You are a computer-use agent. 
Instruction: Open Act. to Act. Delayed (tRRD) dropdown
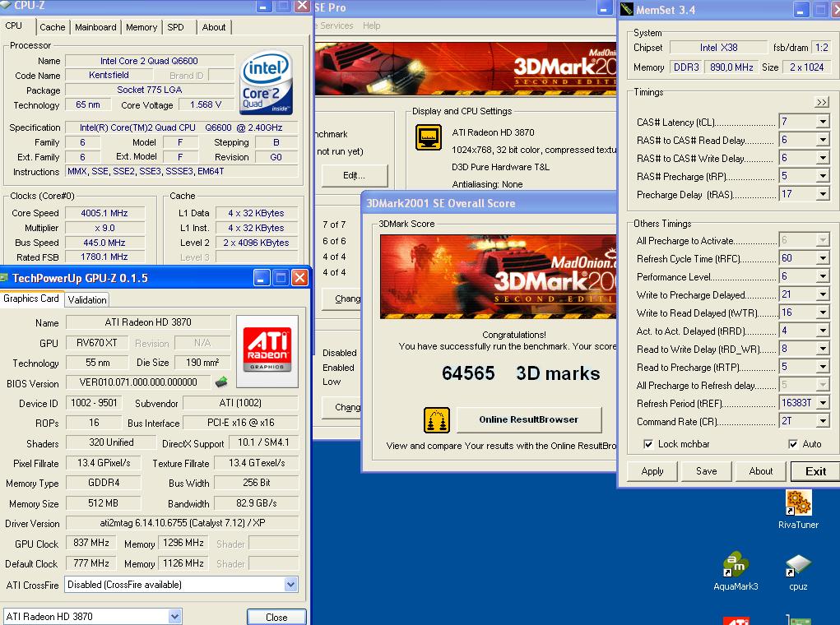(x=823, y=331)
